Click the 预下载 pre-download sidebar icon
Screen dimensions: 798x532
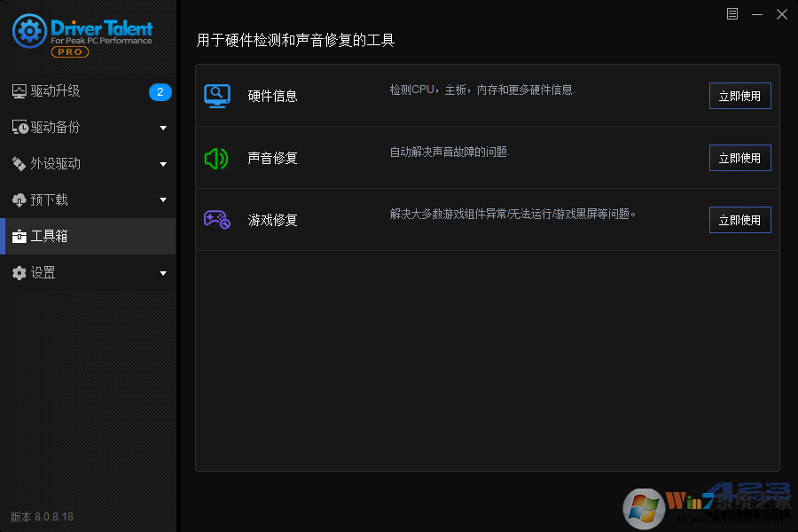pyautogui.click(x=19, y=199)
